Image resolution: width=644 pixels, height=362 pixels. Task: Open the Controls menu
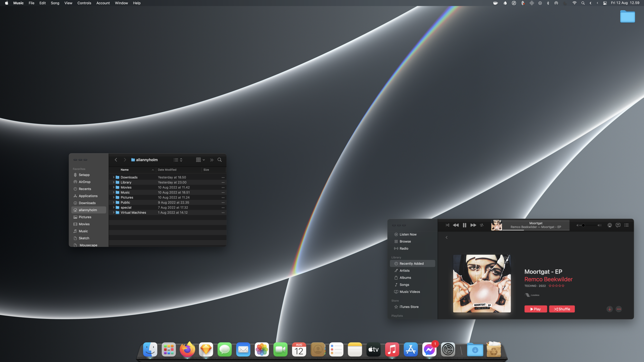[x=84, y=3]
